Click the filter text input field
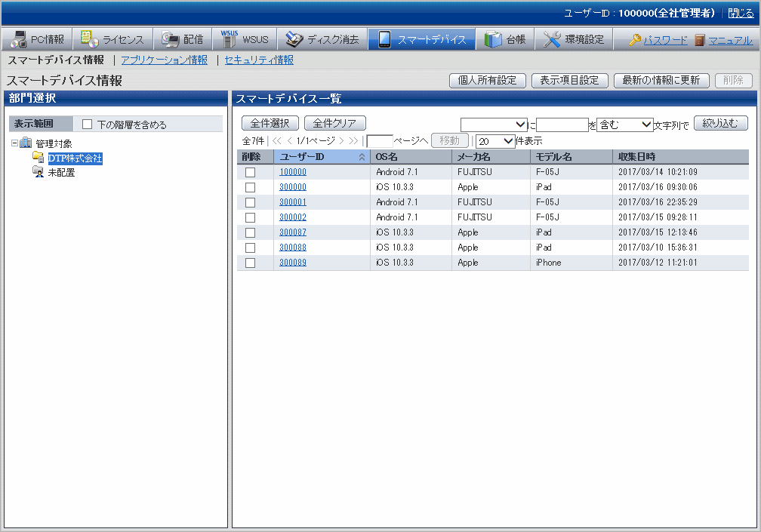Image resolution: width=761 pixels, height=532 pixels. tap(562, 125)
